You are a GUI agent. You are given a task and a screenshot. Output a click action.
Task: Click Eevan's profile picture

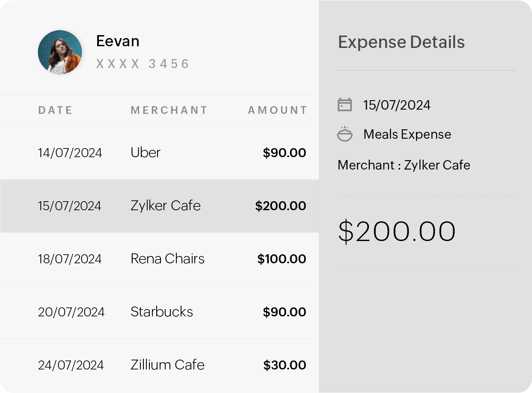tap(60, 52)
